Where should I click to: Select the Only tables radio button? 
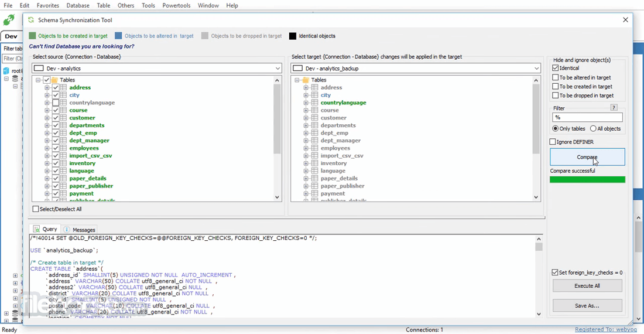tap(555, 128)
